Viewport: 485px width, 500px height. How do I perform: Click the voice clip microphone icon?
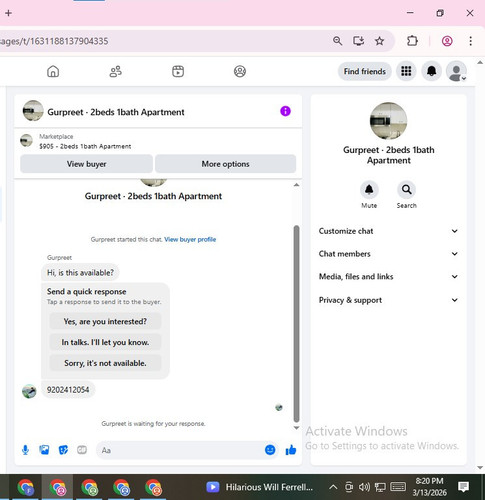point(25,450)
